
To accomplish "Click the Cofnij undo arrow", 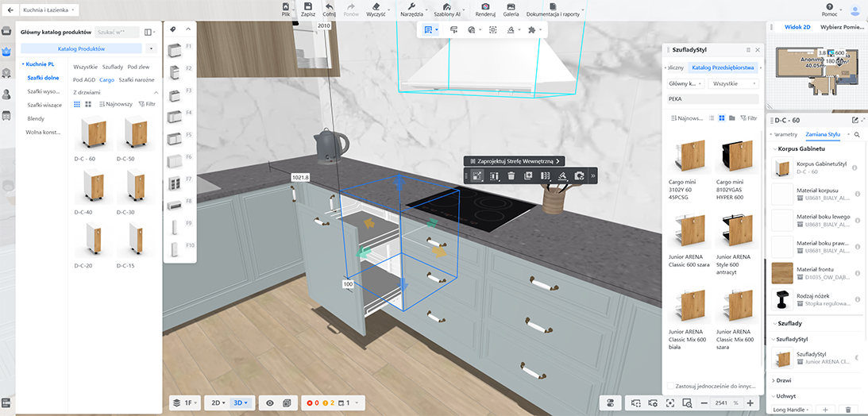I will pos(329,7).
